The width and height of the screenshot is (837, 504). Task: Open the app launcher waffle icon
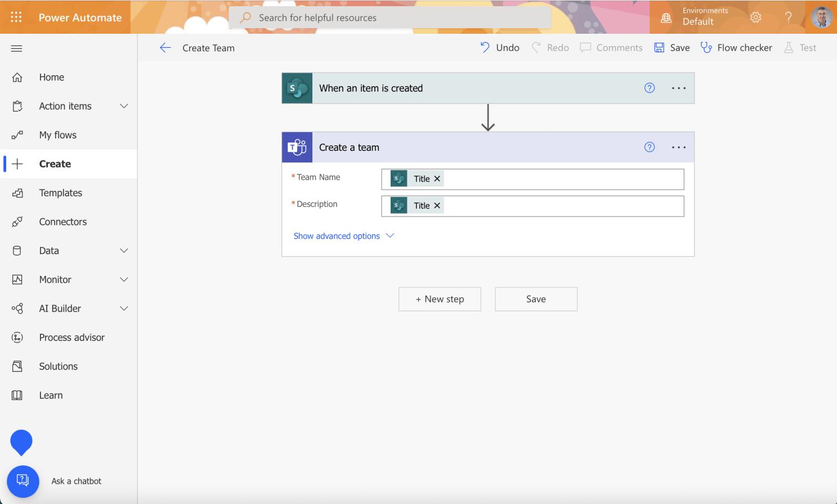pos(16,17)
